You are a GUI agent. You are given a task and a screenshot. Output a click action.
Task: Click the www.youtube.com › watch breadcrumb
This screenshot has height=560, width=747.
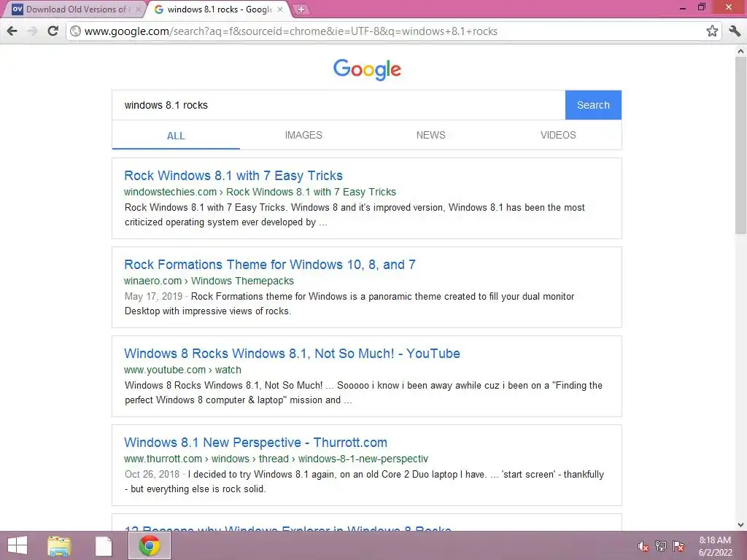(182, 370)
